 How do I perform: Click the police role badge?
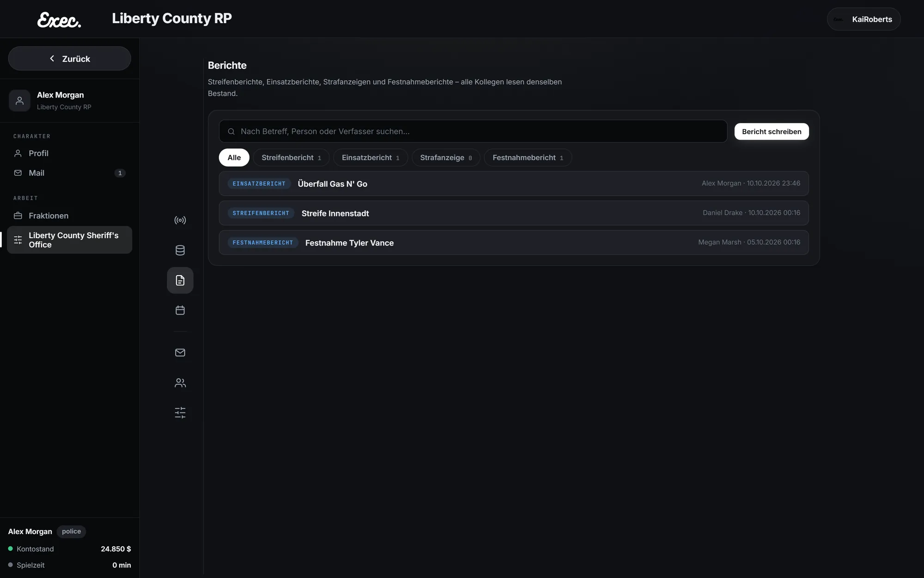(x=71, y=531)
